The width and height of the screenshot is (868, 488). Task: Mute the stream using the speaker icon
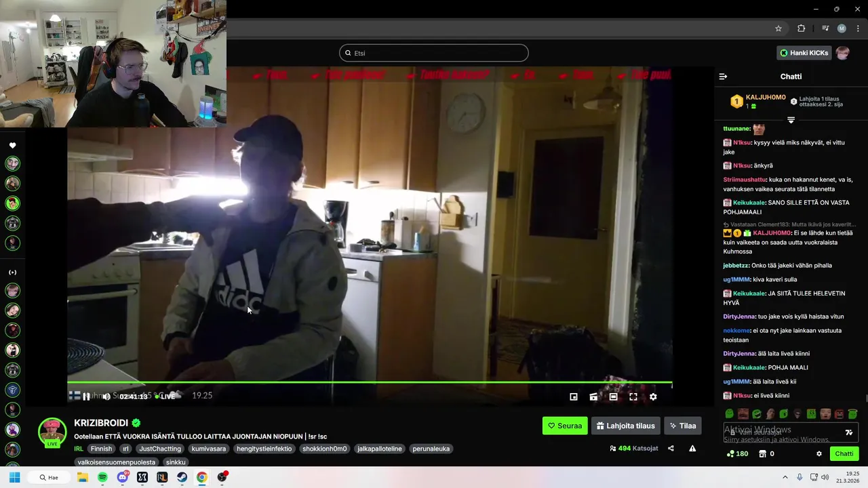pyautogui.click(x=106, y=396)
